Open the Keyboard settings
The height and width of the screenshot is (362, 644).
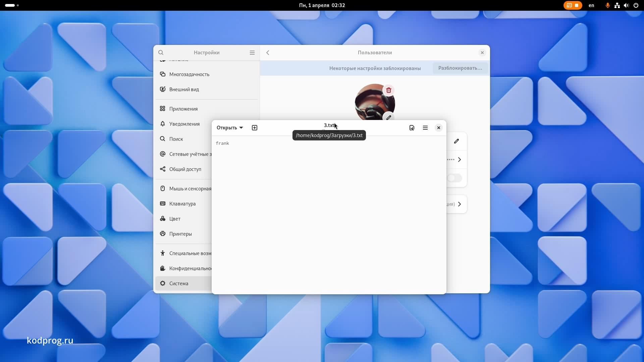coord(183,204)
